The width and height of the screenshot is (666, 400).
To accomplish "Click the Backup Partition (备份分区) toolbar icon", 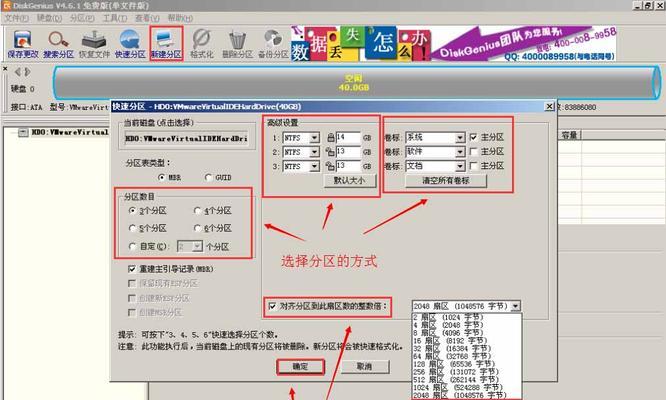I will click(x=273, y=44).
